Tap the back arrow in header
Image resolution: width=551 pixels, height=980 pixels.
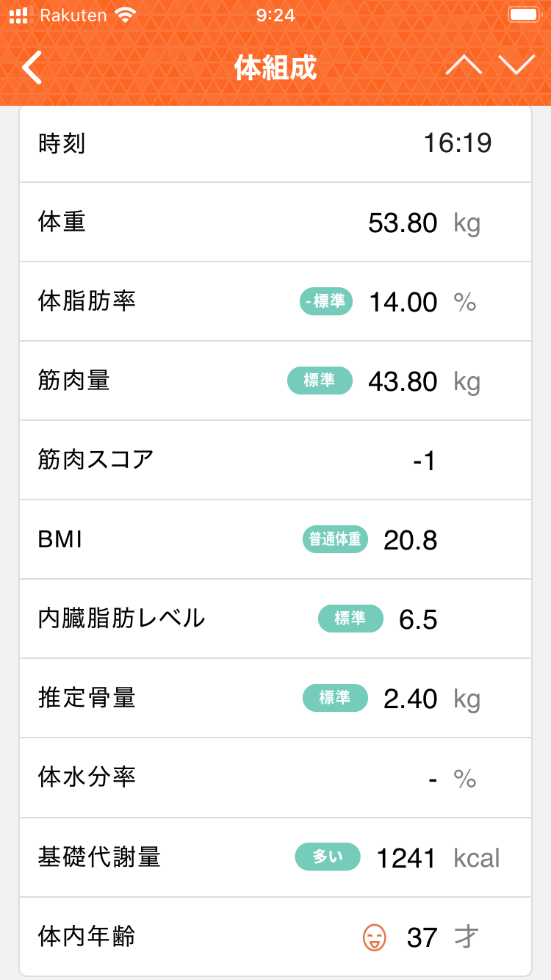[32, 68]
